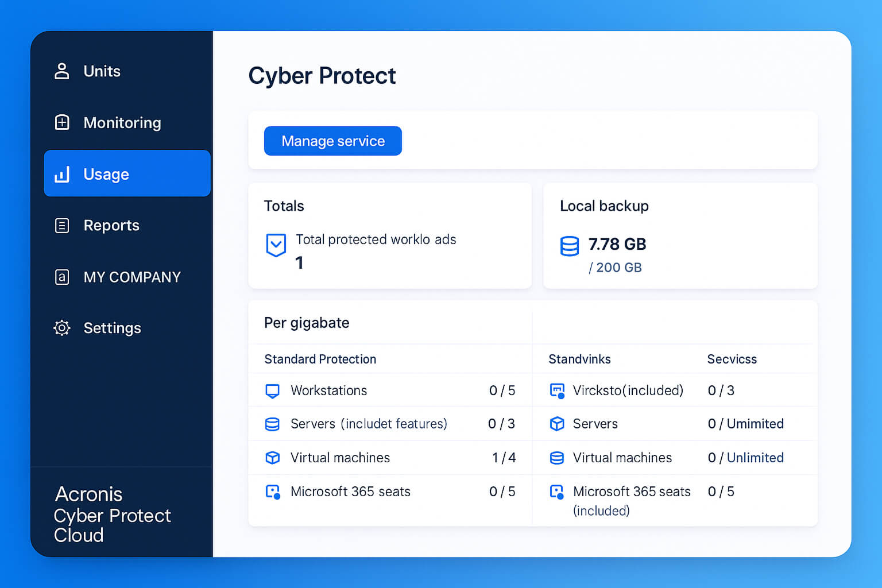This screenshot has height=588, width=882.
Task: Click the Workstations monitor icon
Action: 273,391
